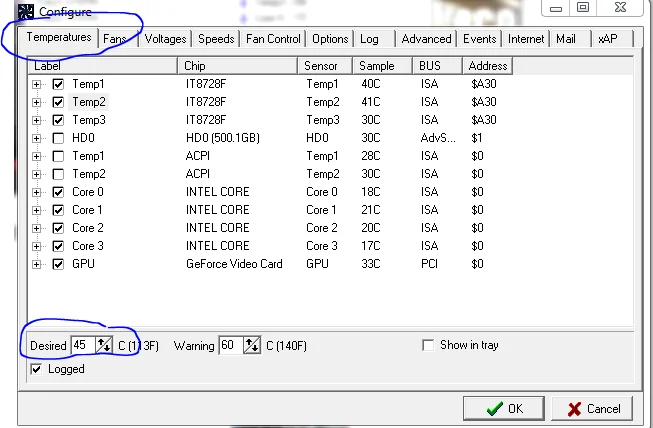
Task: Uncheck the GPU checkbox
Action: pos(58,264)
